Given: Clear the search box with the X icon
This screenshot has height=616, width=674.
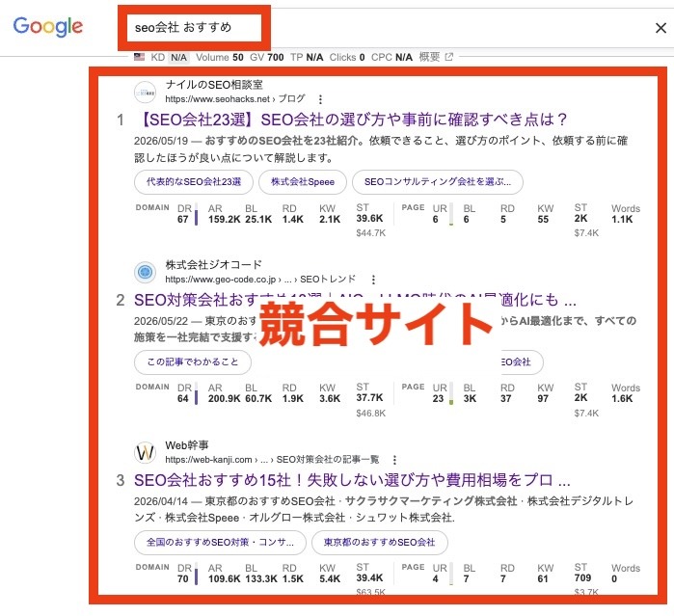Looking at the screenshot, I should point(661,28).
